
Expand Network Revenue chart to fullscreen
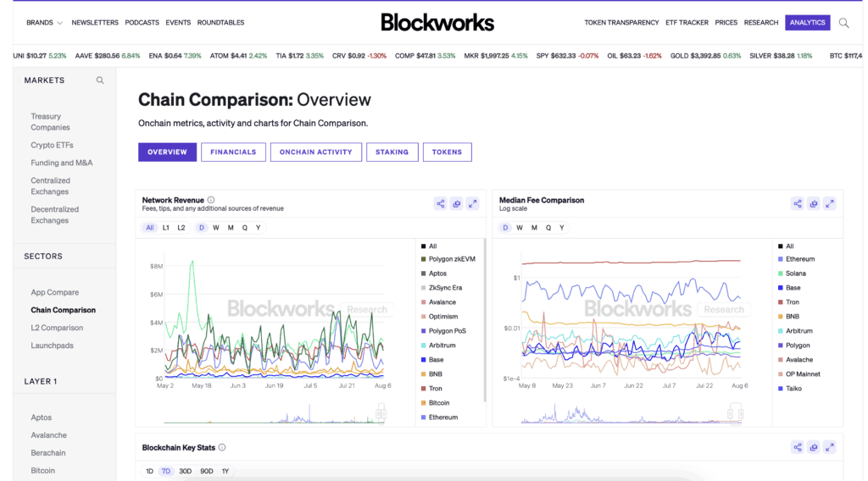(x=473, y=203)
